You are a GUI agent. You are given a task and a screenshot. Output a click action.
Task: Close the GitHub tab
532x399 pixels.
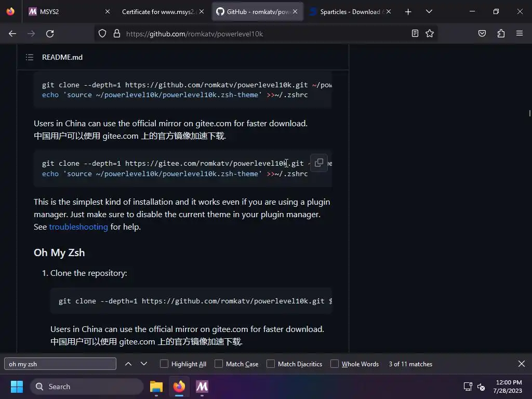tap(295, 11)
